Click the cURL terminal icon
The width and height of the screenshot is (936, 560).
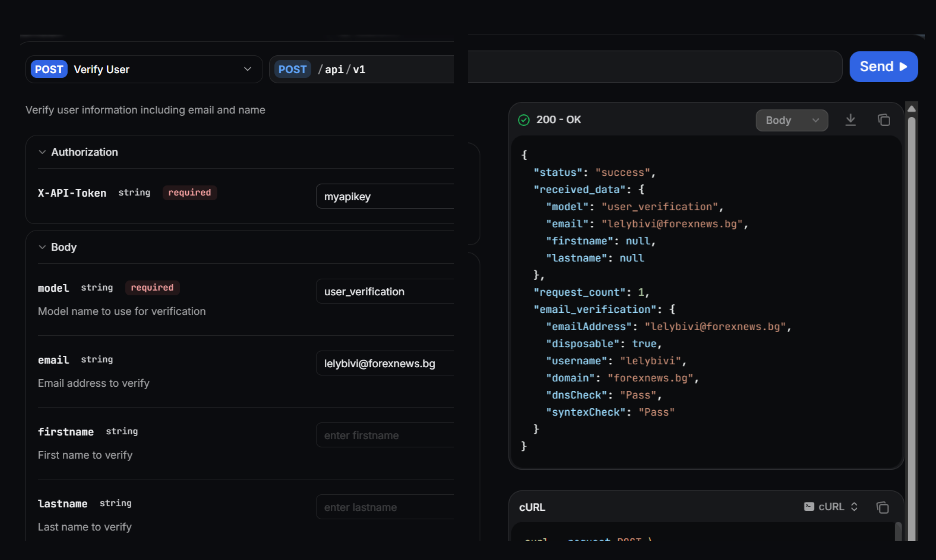click(809, 506)
